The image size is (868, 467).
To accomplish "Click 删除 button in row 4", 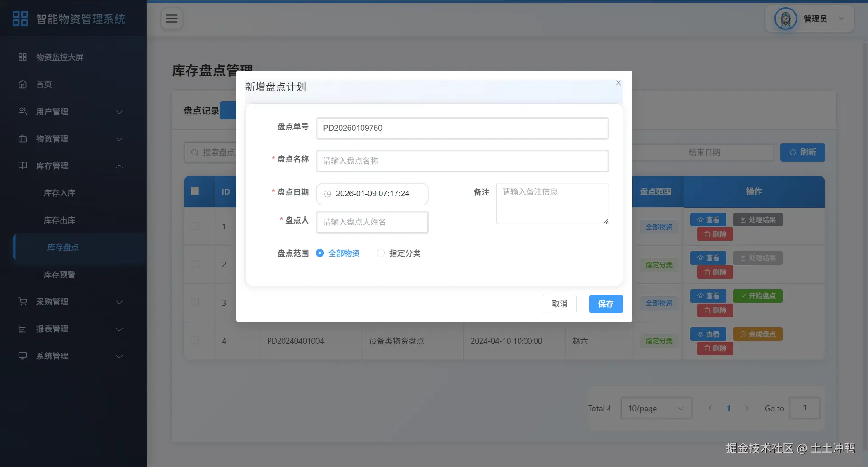I will click(715, 348).
